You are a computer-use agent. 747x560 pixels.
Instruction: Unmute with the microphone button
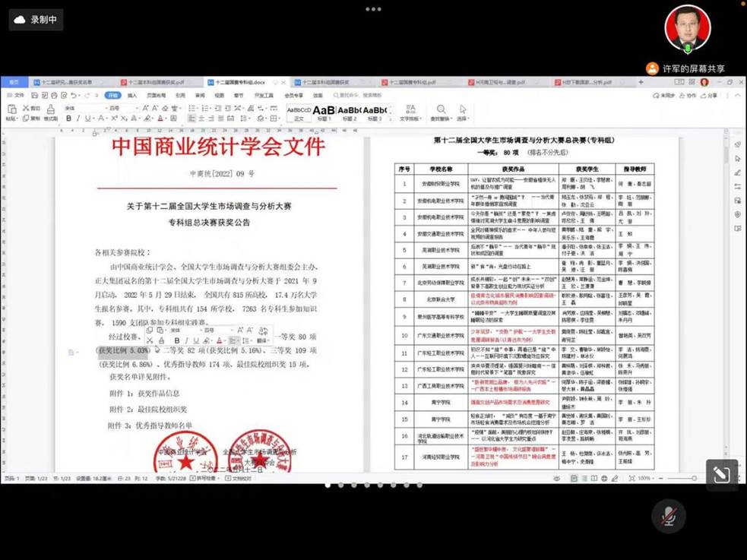click(669, 517)
